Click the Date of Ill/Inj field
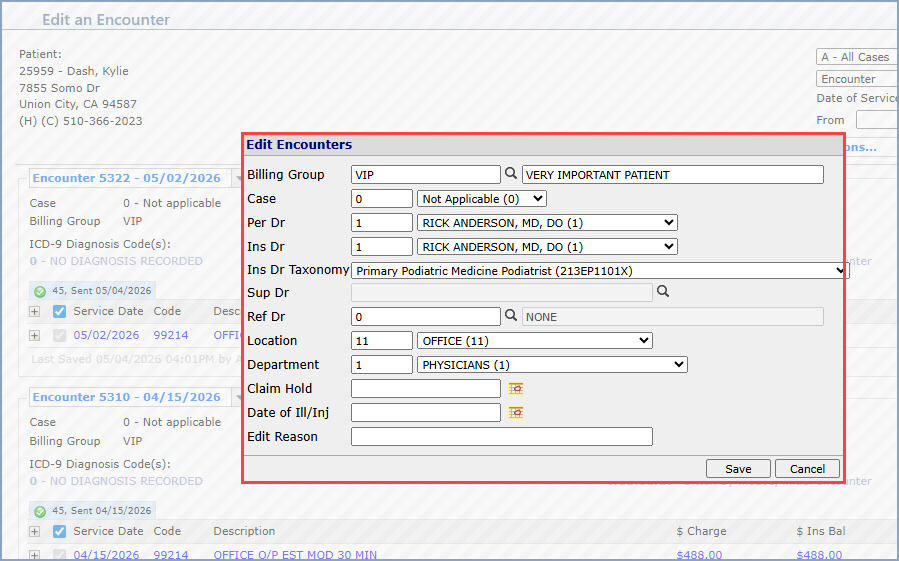The width and height of the screenshot is (899, 561). (425, 413)
